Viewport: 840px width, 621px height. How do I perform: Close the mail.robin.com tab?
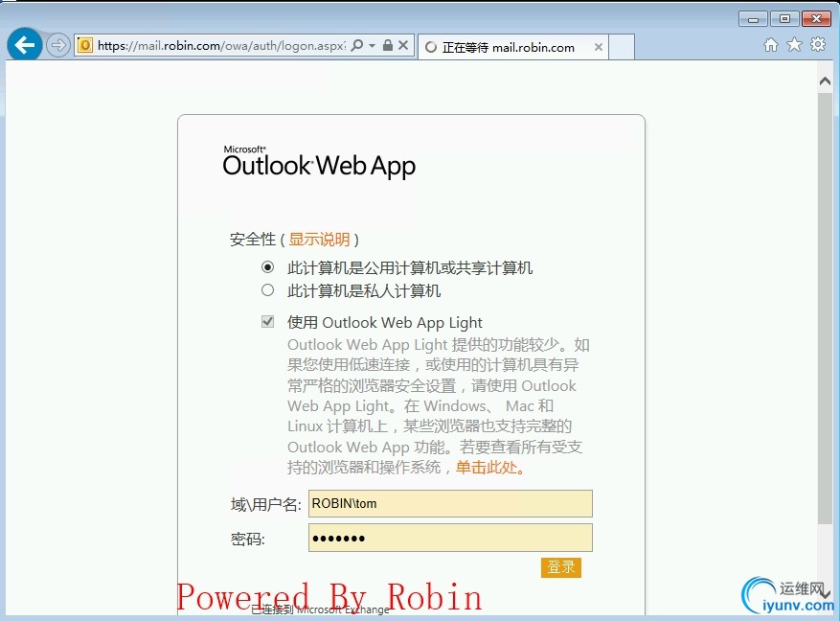(599, 47)
